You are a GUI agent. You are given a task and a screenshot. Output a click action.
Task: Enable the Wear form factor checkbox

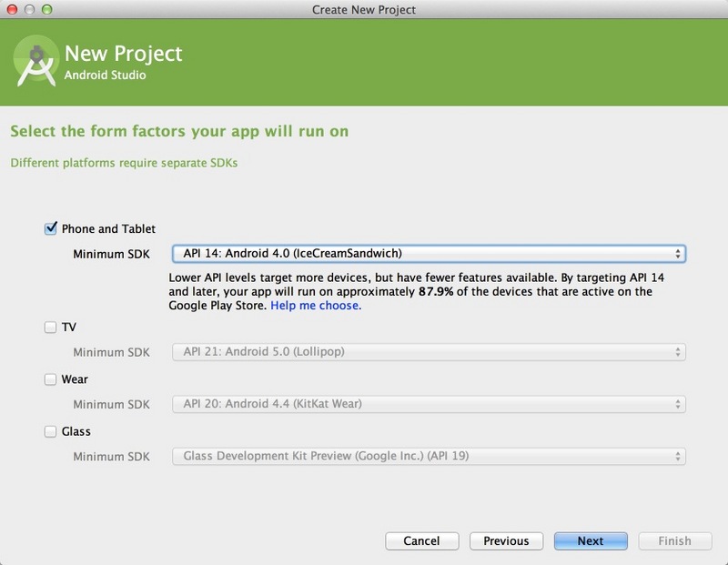(x=51, y=380)
